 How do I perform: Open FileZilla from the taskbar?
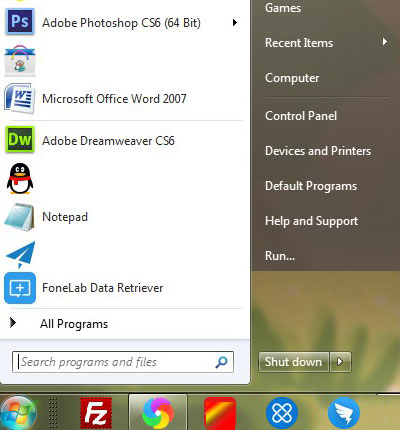point(96,413)
